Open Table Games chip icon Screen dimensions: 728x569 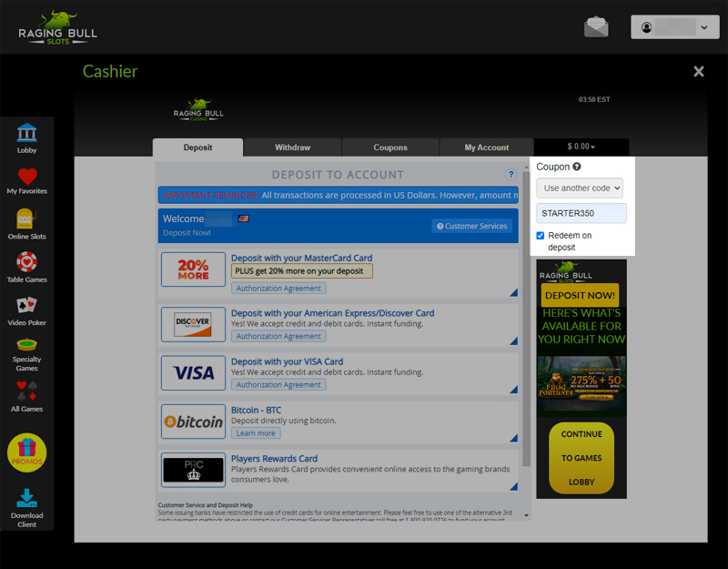tap(27, 262)
